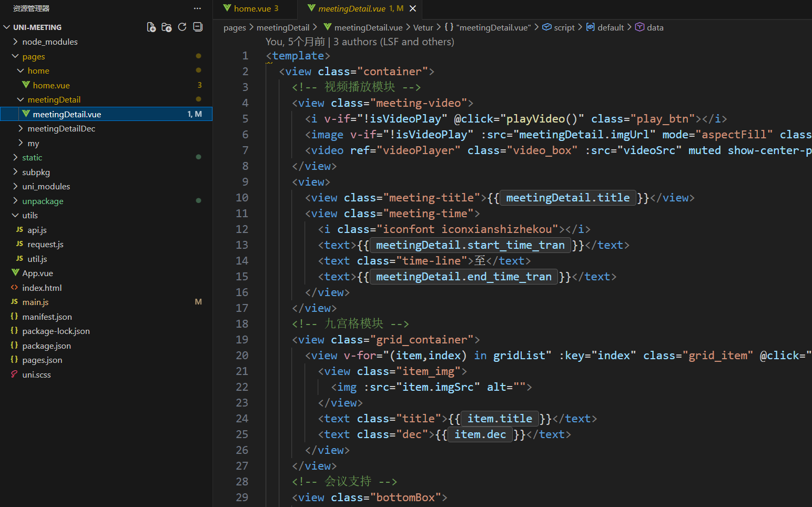Click the data breadcrumb symbol
Image resolution: width=812 pixels, height=507 pixels.
pos(655,27)
